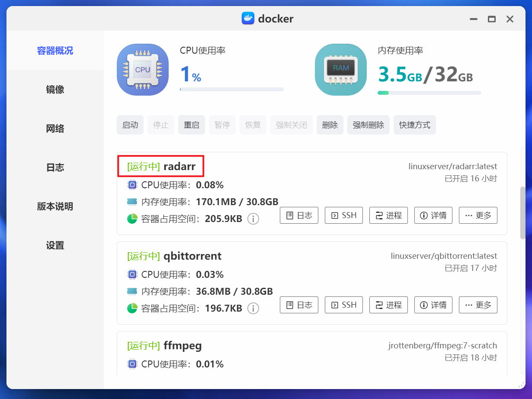The height and width of the screenshot is (399, 532).
Task: Click linuxserver/radarr:latest image text
Action: pyautogui.click(x=453, y=166)
